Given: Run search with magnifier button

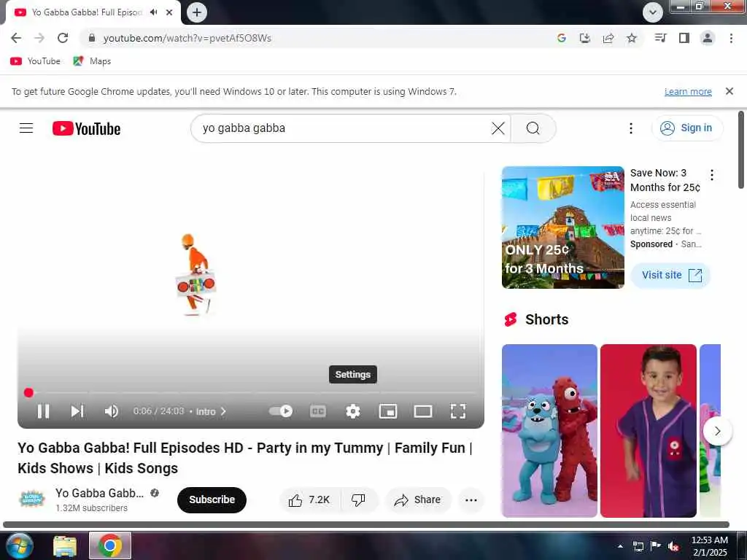Looking at the screenshot, I should 533,128.
